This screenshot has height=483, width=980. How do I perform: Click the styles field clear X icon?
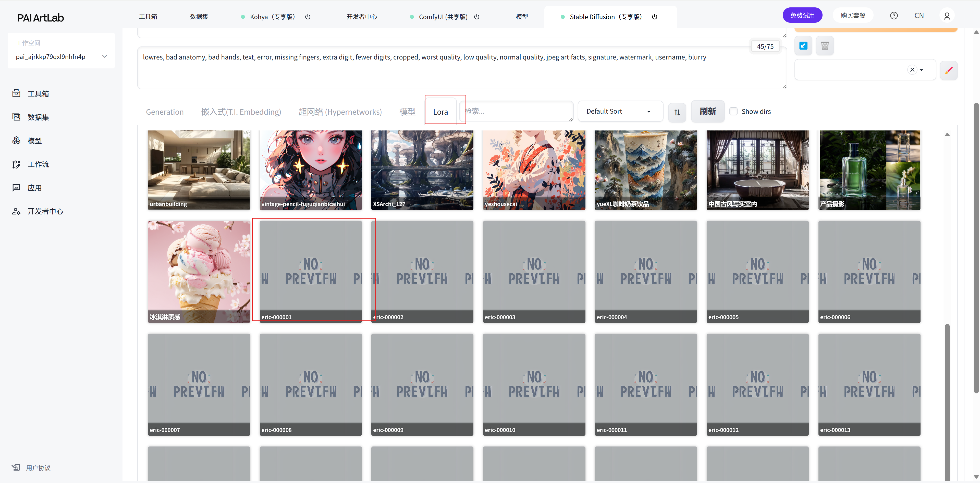pyautogui.click(x=912, y=70)
